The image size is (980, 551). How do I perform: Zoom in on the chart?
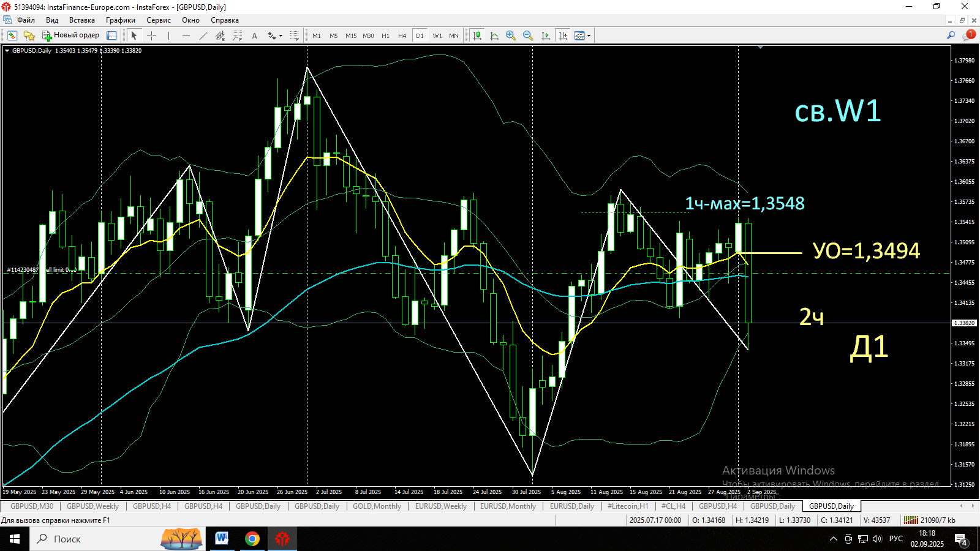coord(511,36)
